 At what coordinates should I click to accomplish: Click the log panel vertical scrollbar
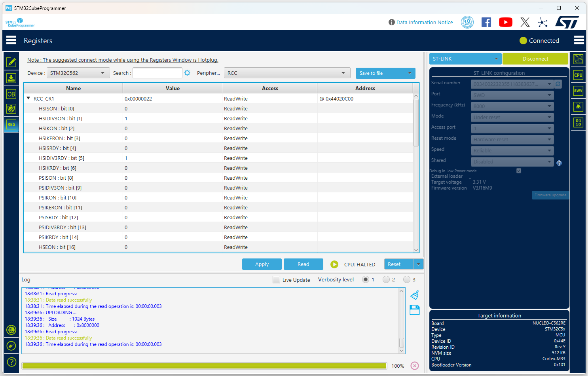click(x=402, y=342)
